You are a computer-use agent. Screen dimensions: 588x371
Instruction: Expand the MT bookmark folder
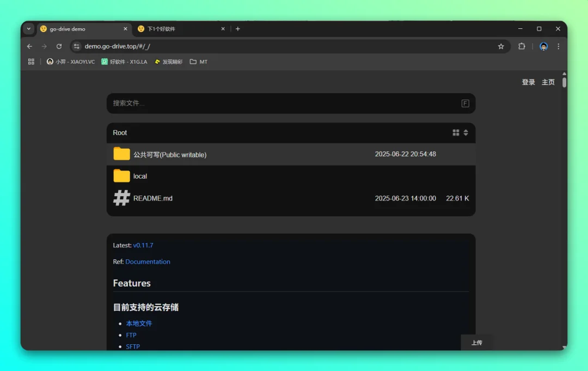click(198, 62)
